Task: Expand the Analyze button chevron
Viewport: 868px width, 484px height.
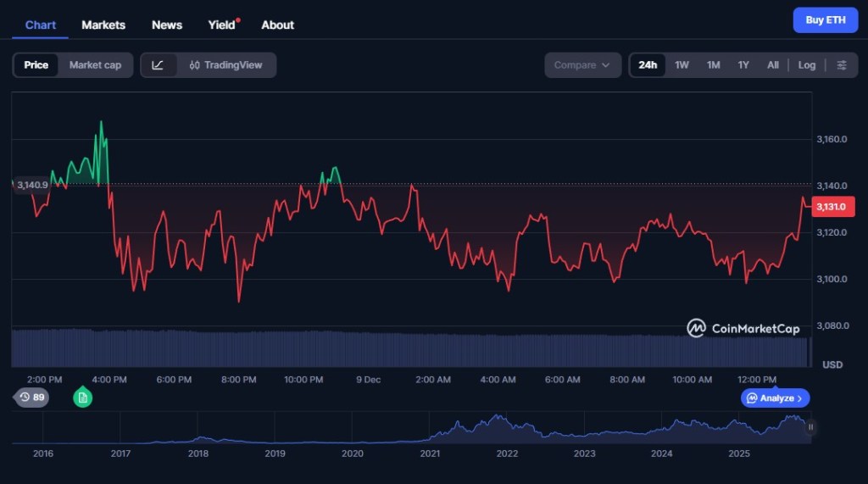Action: (x=799, y=398)
